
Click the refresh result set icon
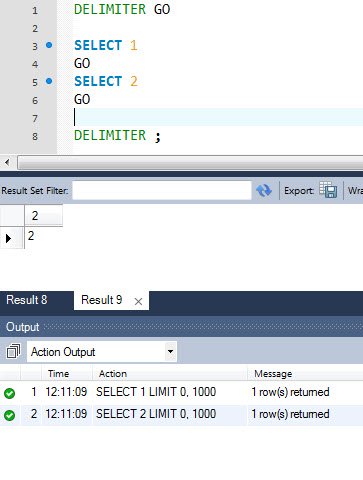[x=264, y=191]
